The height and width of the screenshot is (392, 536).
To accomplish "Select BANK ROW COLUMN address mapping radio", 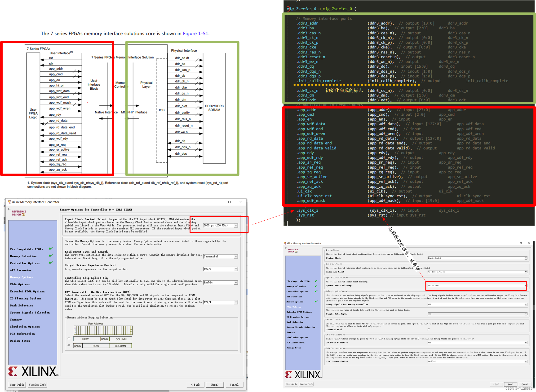I will pyautogui.click(x=69, y=345).
